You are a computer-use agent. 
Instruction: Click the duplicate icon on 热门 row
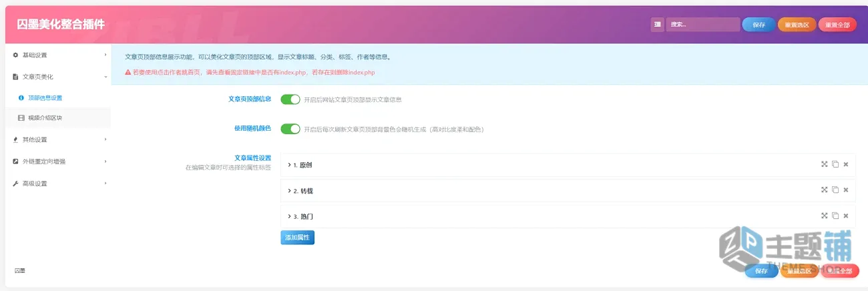pos(835,216)
